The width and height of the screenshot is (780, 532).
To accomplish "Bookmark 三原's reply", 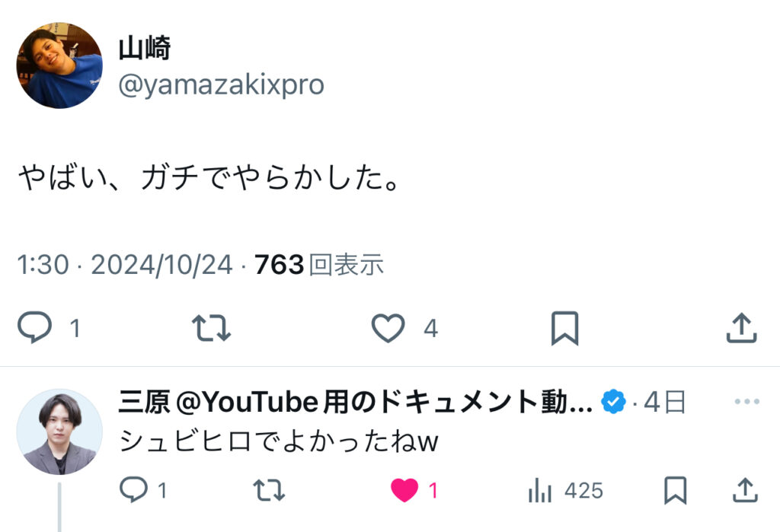I will (x=675, y=491).
